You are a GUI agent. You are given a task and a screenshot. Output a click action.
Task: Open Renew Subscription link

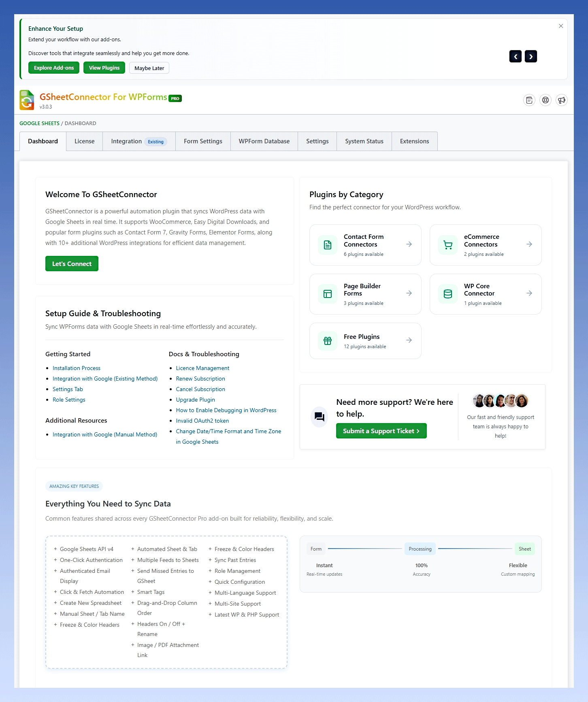pyautogui.click(x=200, y=379)
